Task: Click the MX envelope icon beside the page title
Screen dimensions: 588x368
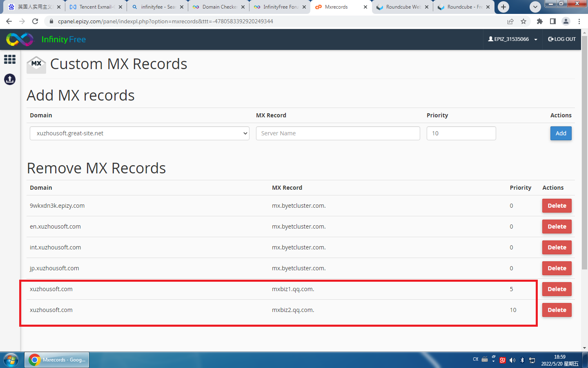Action: tap(36, 64)
